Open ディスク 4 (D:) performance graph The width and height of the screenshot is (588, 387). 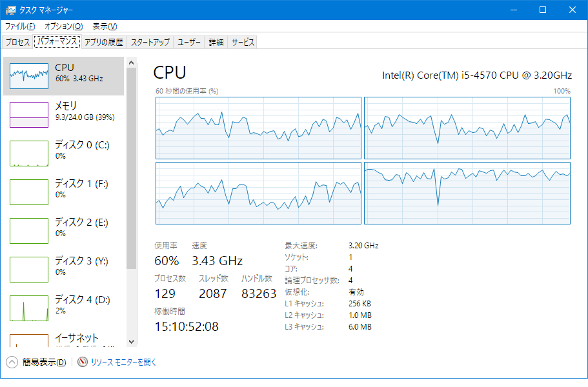pyautogui.click(x=29, y=308)
